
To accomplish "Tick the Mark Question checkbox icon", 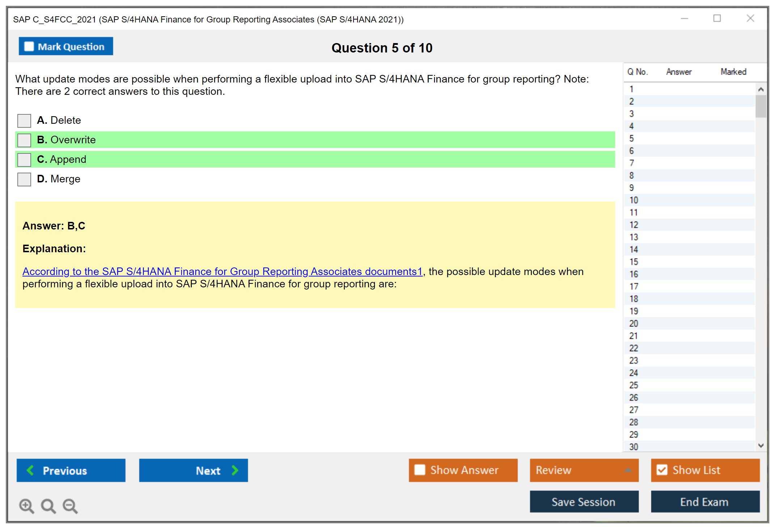I will click(29, 46).
